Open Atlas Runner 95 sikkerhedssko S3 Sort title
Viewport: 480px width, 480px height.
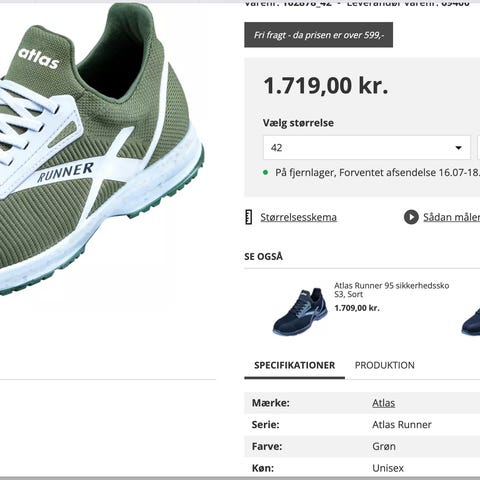[x=391, y=290]
